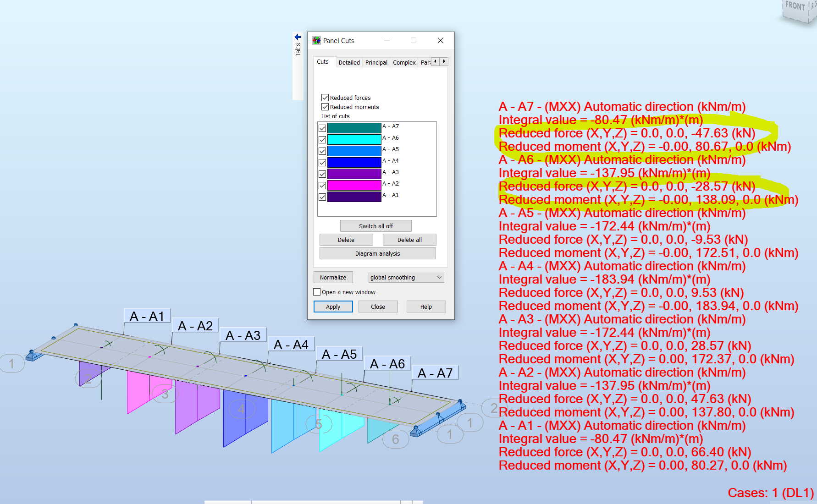Click the Panel Cuts title bar icon
The width and height of the screenshot is (817, 504).
tap(316, 40)
